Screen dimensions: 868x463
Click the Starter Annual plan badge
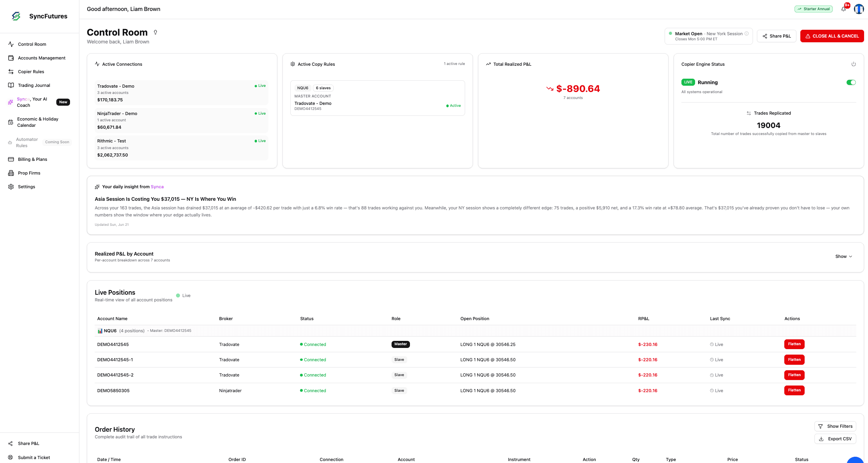[814, 9]
